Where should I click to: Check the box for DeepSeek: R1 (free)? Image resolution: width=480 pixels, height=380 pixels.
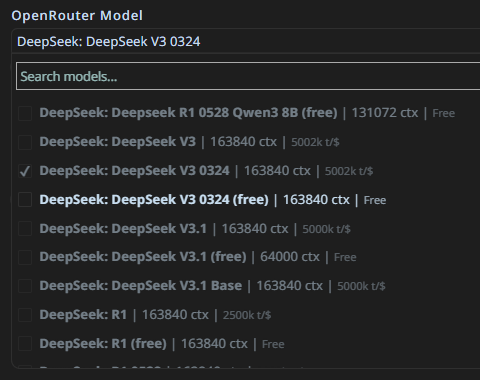click(x=25, y=344)
